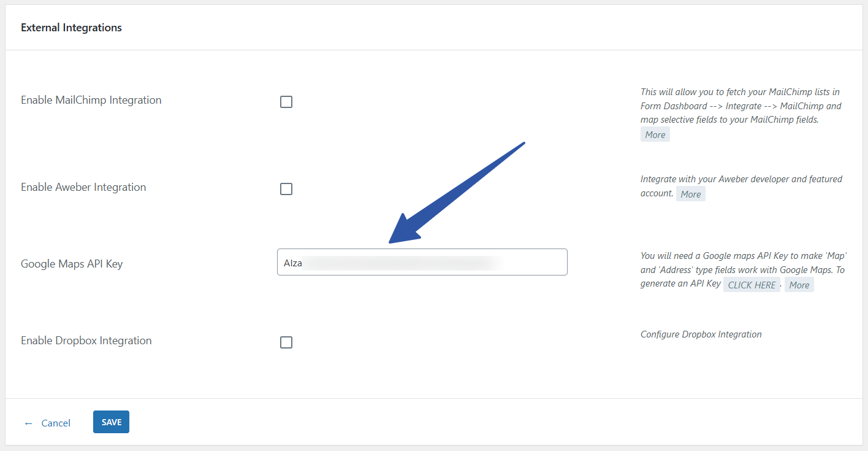
Task: Click the Aweber developer account help text
Action: pyautogui.click(x=741, y=179)
